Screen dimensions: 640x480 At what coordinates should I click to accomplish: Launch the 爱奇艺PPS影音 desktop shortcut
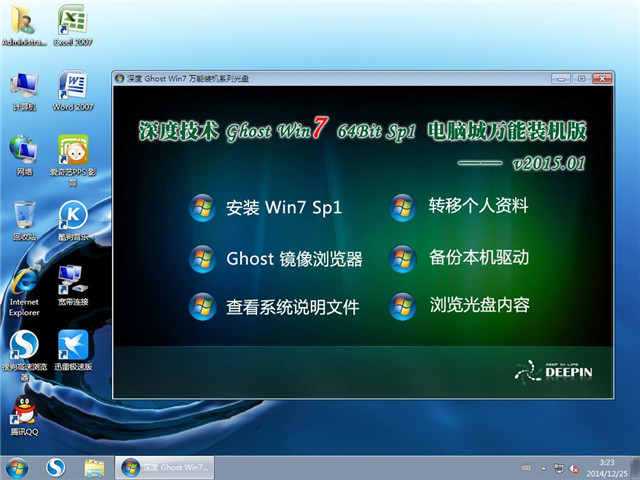click(x=73, y=160)
